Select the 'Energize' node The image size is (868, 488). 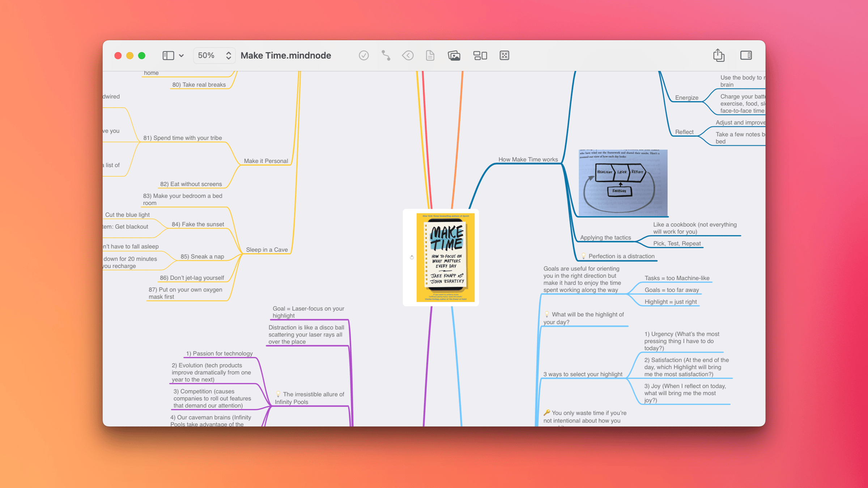tap(686, 98)
